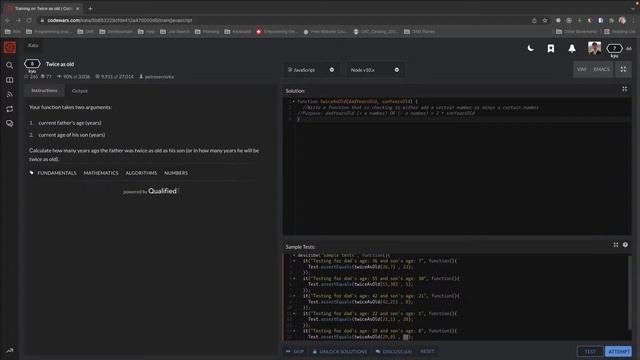Close the Twice as old browser tab
Screen dimensions: 640x360
click(x=78, y=8)
